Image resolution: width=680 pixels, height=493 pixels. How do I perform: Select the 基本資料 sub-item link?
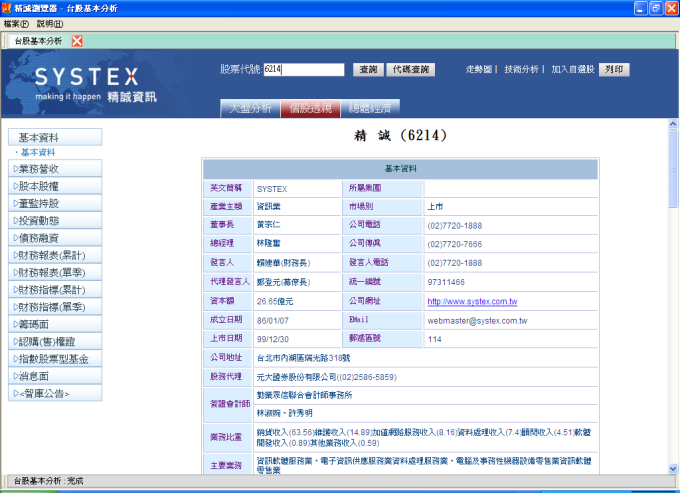[38, 152]
